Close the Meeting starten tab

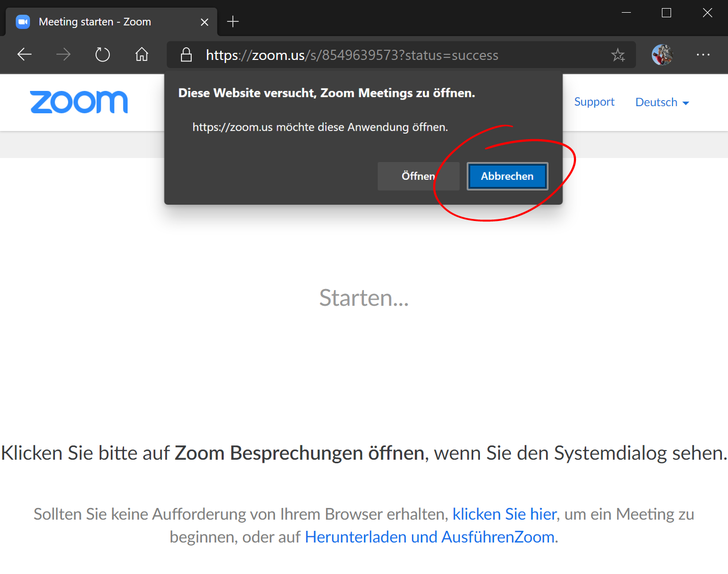[204, 22]
